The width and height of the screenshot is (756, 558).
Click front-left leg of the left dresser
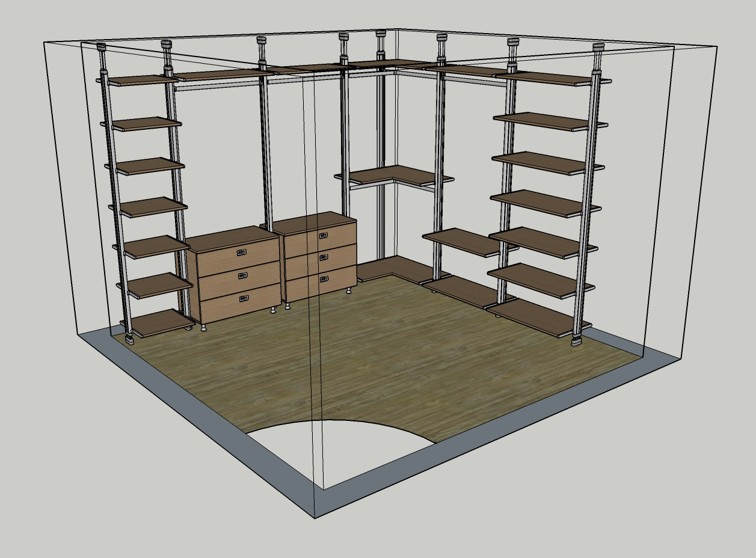point(204,327)
